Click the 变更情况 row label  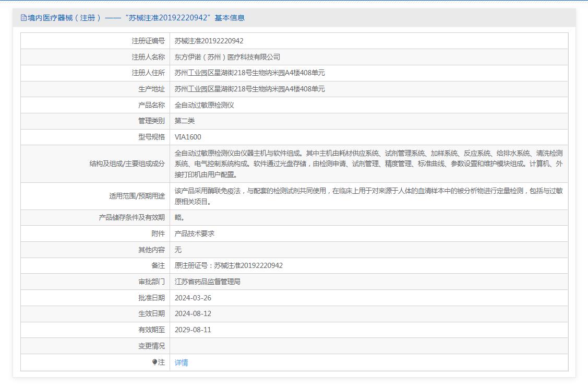[151, 346]
